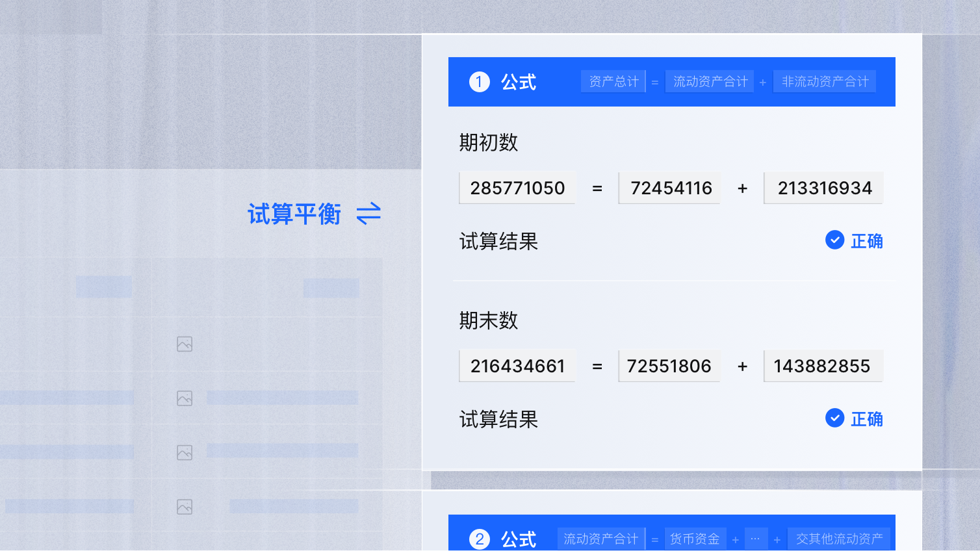Click the 正确 text under 期末数
The height and width of the screenshot is (551, 980).
point(867,419)
